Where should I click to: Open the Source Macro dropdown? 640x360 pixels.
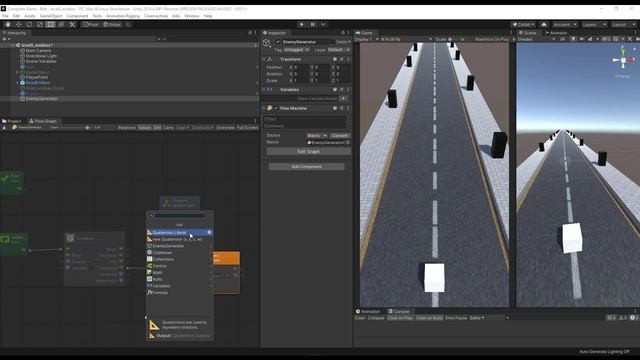click(x=317, y=136)
